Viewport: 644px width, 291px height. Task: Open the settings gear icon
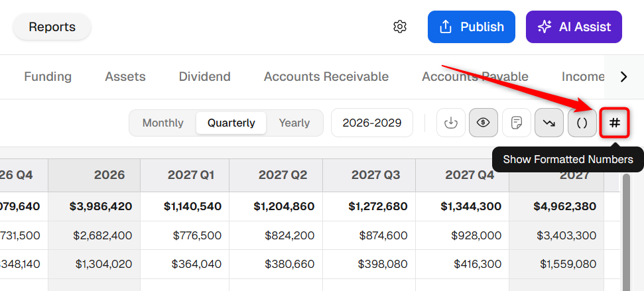point(400,27)
